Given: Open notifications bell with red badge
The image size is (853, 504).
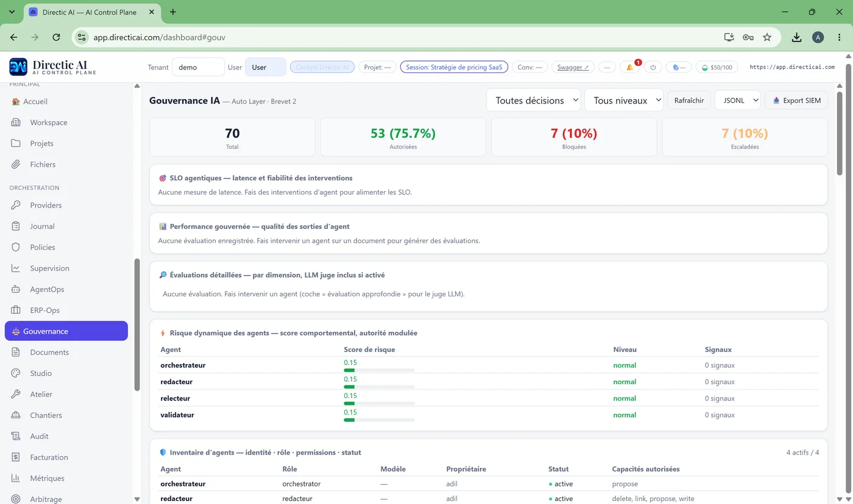Looking at the screenshot, I should pyautogui.click(x=630, y=67).
